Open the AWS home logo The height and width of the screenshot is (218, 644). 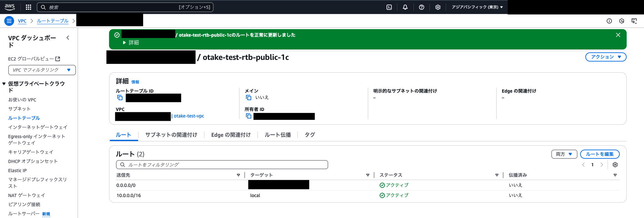[x=10, y=7]
